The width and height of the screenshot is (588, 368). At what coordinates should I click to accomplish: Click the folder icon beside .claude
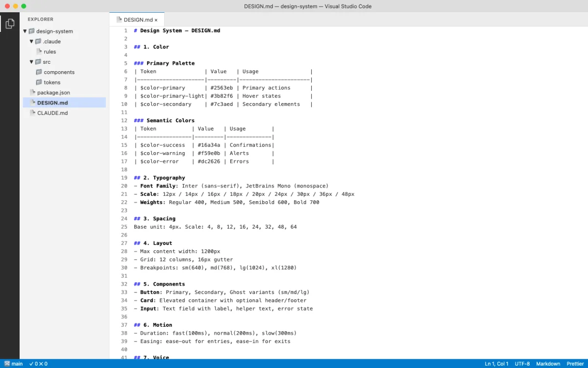tap(38, 41)
